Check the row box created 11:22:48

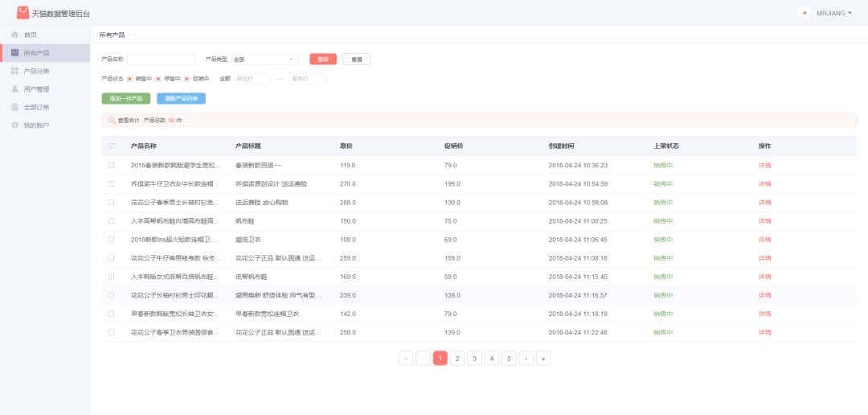[111, 332]
